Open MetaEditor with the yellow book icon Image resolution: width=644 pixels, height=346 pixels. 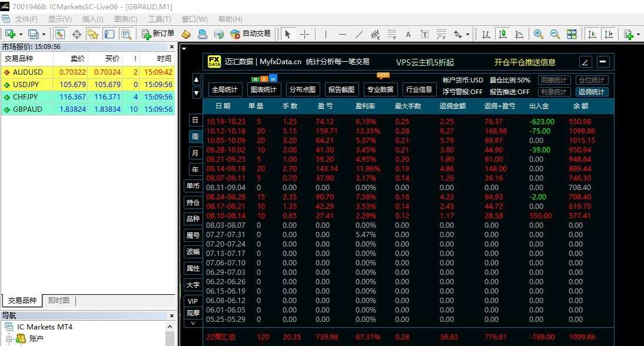point(186,34)
